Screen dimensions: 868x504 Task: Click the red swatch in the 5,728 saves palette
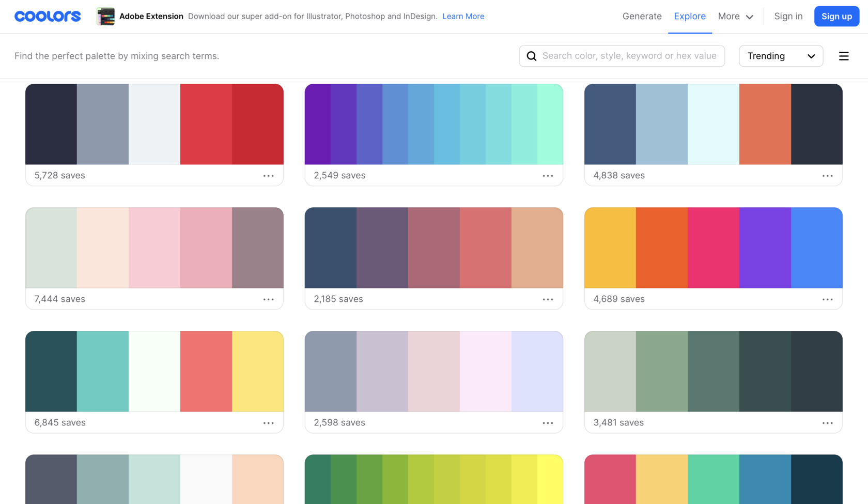pyautogui.click(x=206, y=124)
